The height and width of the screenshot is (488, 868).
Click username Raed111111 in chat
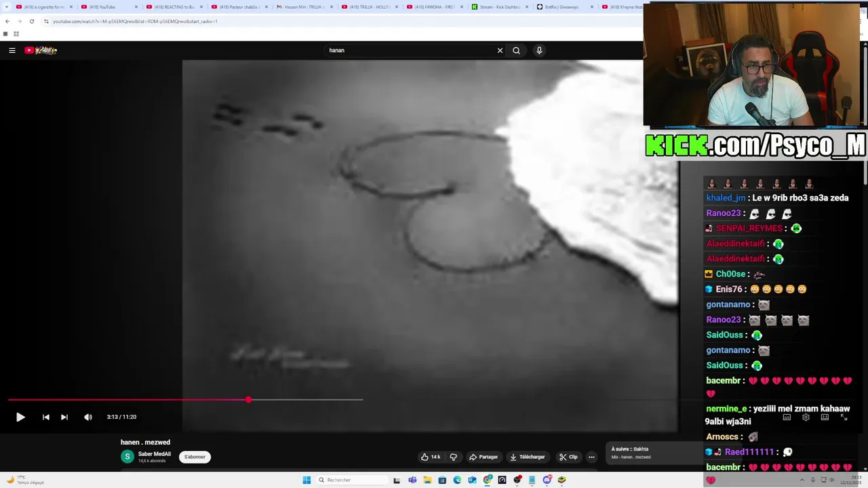coord(749,452)
